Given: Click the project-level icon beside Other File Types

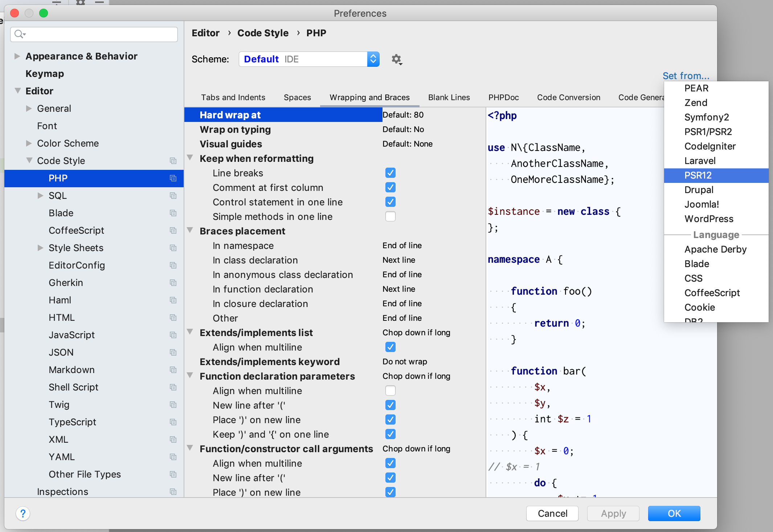Looking at the screenshot, I should [x=173, y=474].
